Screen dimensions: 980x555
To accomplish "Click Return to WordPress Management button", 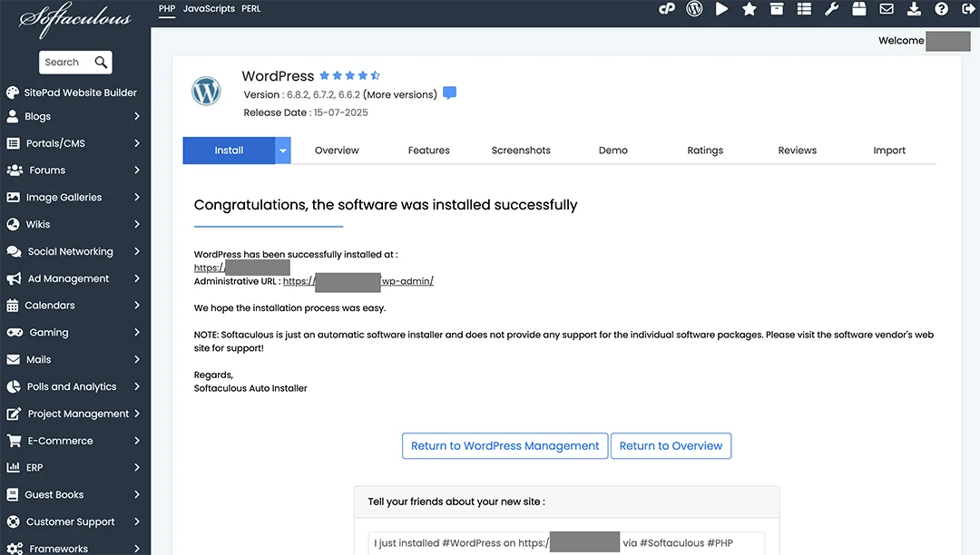I will 505,446.
